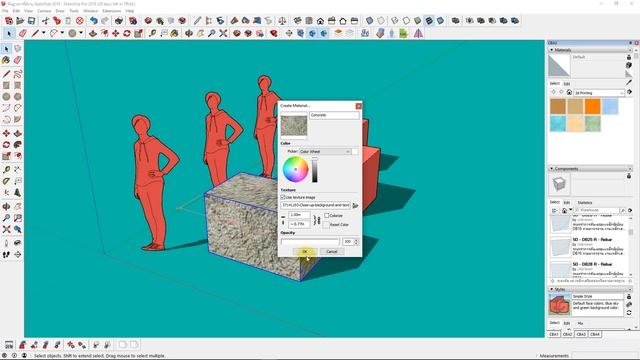This screenshot has height=360, width=640.
Task: Select the Rotate tool red circular arrows
Action: tap(127, 33)
